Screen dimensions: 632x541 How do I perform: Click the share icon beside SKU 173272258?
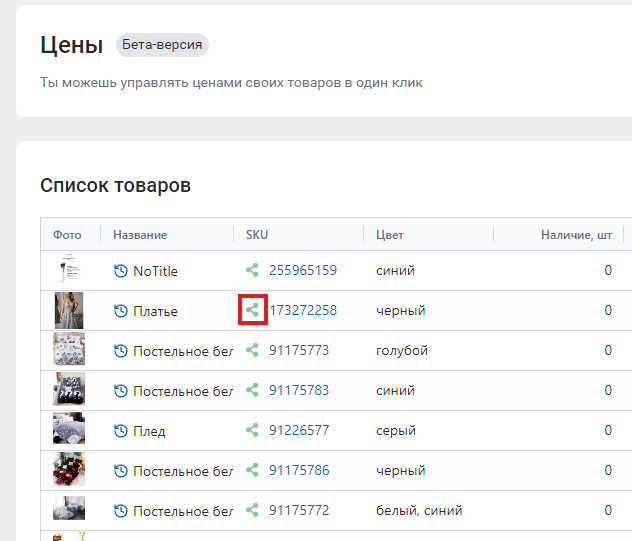[x=252, y=310]
